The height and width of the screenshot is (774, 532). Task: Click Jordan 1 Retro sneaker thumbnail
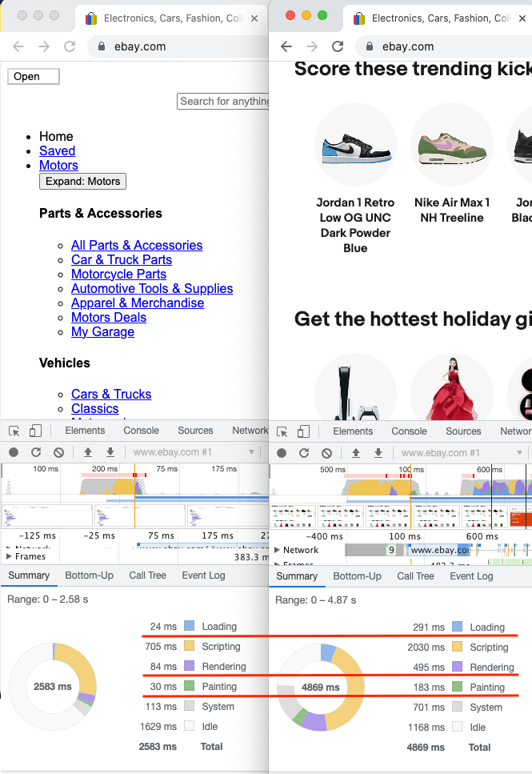tap(356, 144)
